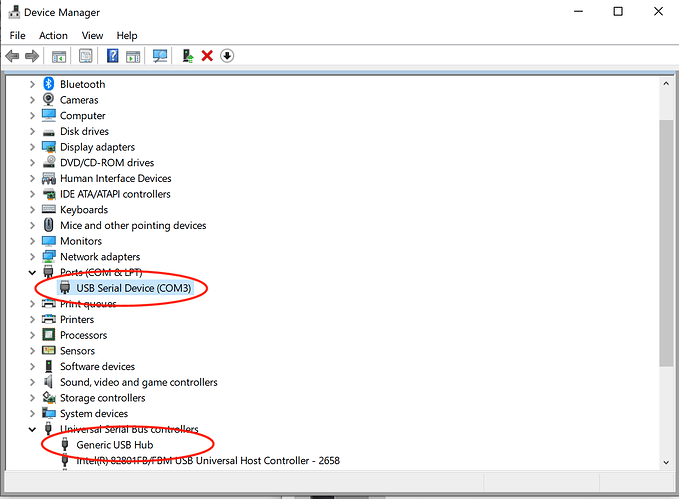Click the Processors chip icon
This screenshot has width=679, height=499.
coord(48,334)
